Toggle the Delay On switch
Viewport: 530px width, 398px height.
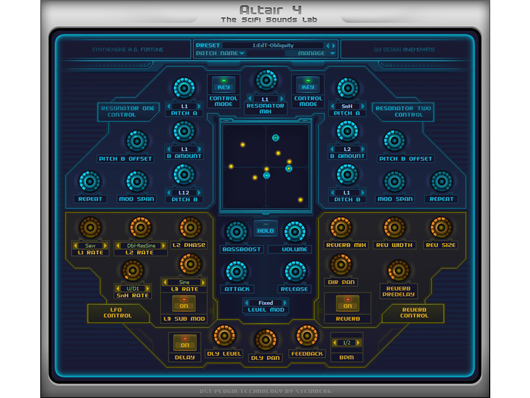coord(185,343)
